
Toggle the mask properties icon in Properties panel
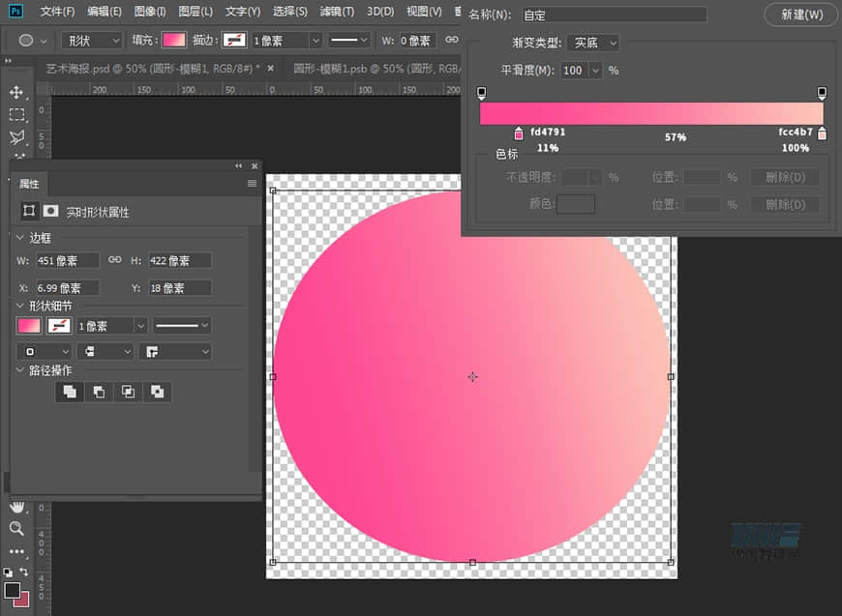50,211
